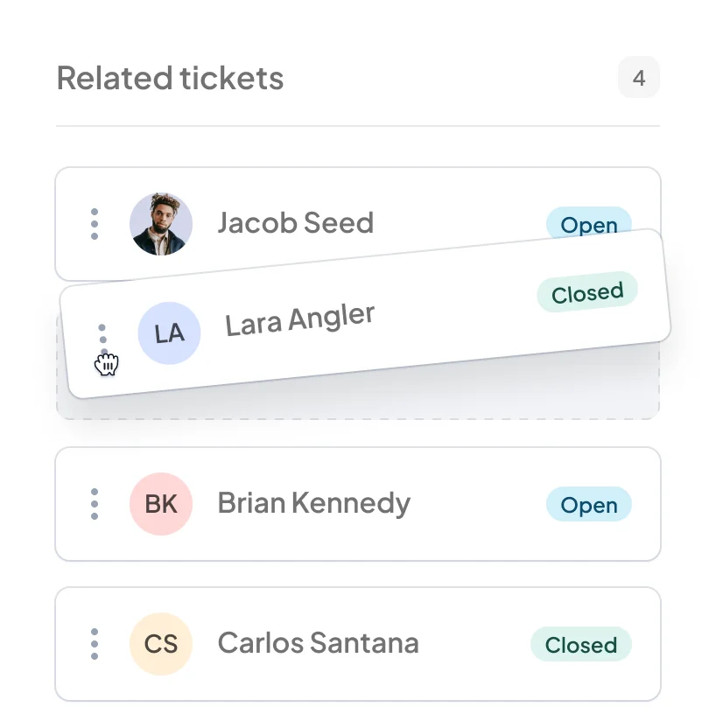Click the LA initials avatar
Image resolution: width=716 pixels, height=728 pixels.
click(x=169, y=333)
